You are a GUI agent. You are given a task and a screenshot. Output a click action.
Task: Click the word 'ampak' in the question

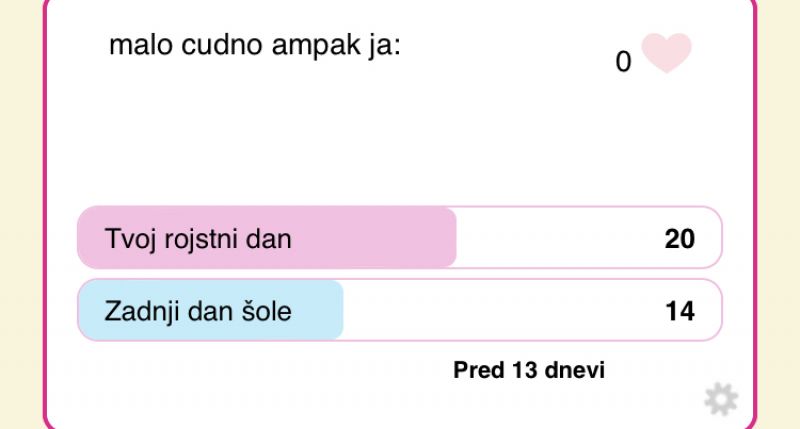point(305,48)
